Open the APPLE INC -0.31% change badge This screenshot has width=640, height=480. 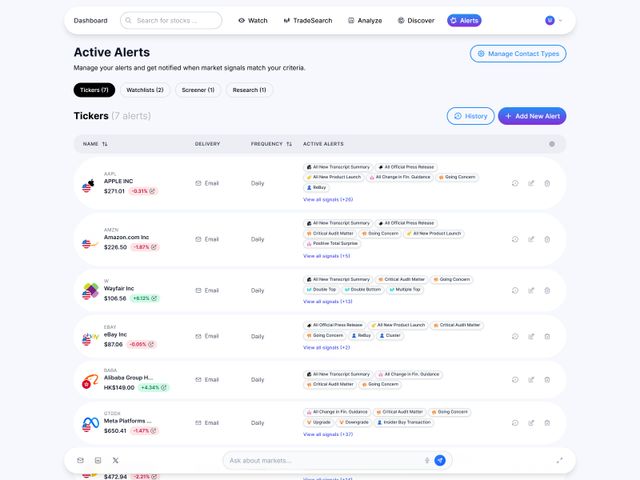[x=143, y=191]
